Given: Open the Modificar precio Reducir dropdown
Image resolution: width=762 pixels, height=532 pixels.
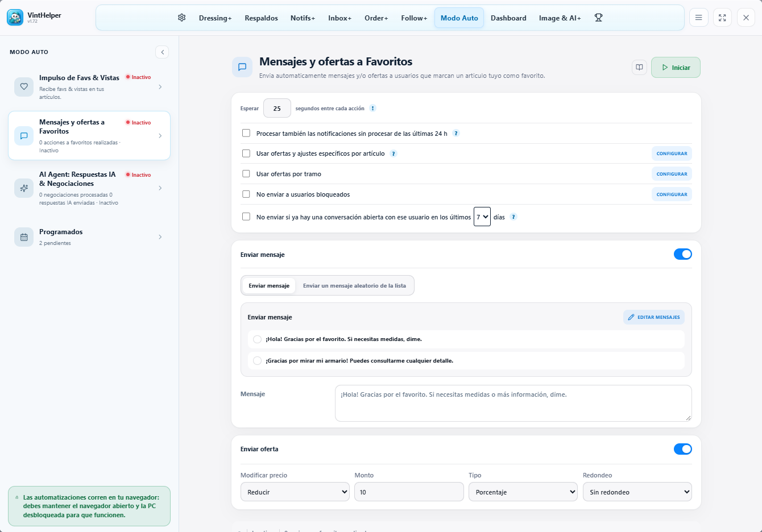Looking at the screenshot, I should click(x=295, y=492).
